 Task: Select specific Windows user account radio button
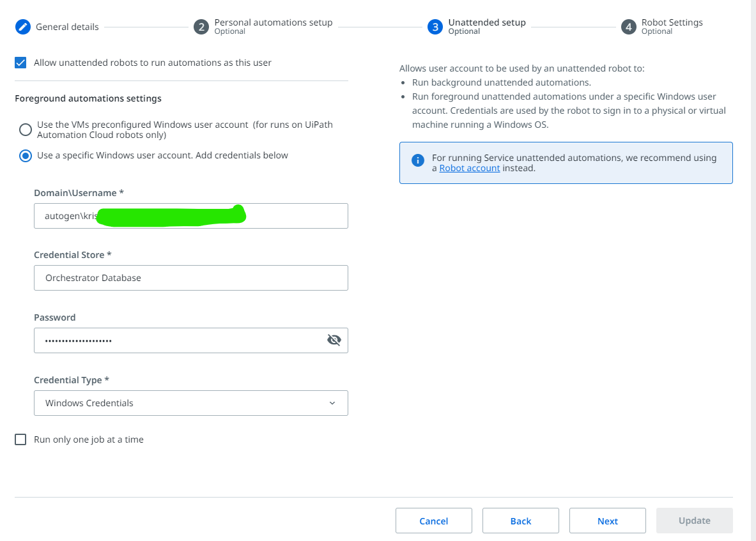click(26, 156)
